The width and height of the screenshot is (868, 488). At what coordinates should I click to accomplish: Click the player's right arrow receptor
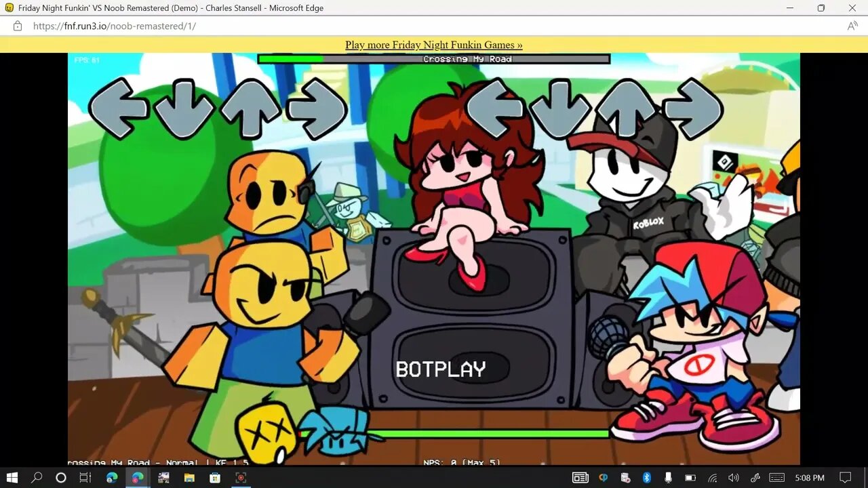[694, 108]
